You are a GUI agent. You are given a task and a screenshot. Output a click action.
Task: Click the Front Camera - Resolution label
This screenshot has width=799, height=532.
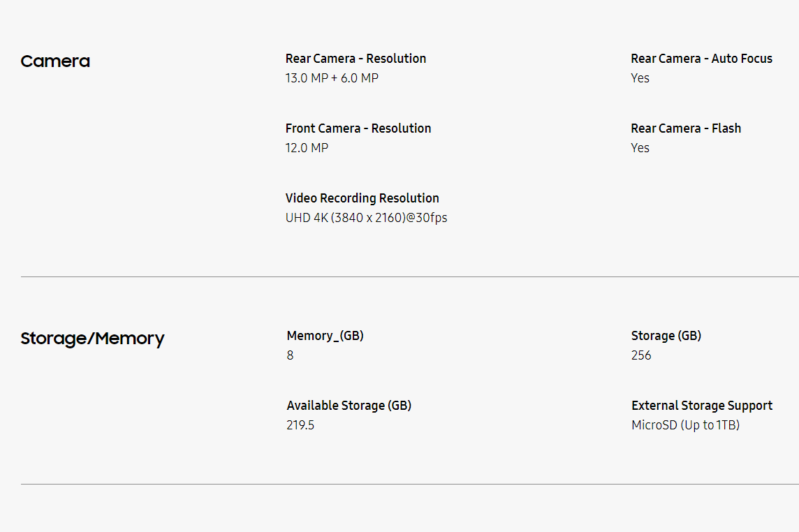[358, 128]
